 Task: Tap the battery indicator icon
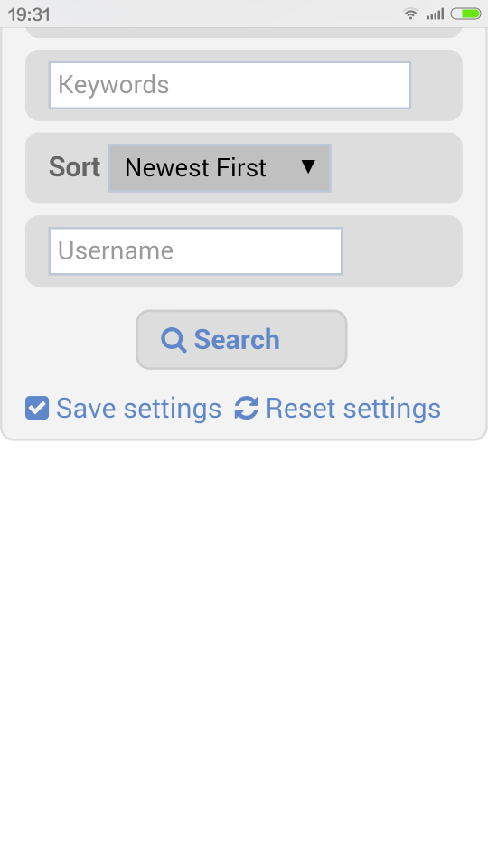pyautogui.click(x=465, y=14)
